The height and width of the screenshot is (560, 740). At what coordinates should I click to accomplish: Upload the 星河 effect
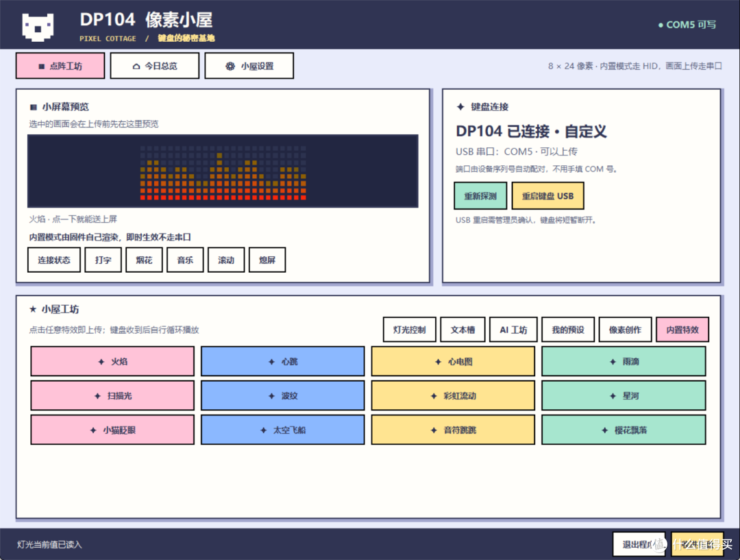coord(624,395)
